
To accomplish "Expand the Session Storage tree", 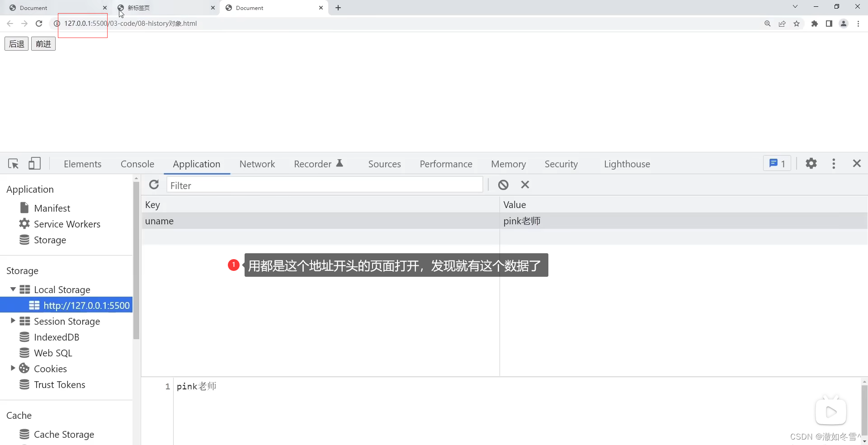I will click(x=13, y=321).
